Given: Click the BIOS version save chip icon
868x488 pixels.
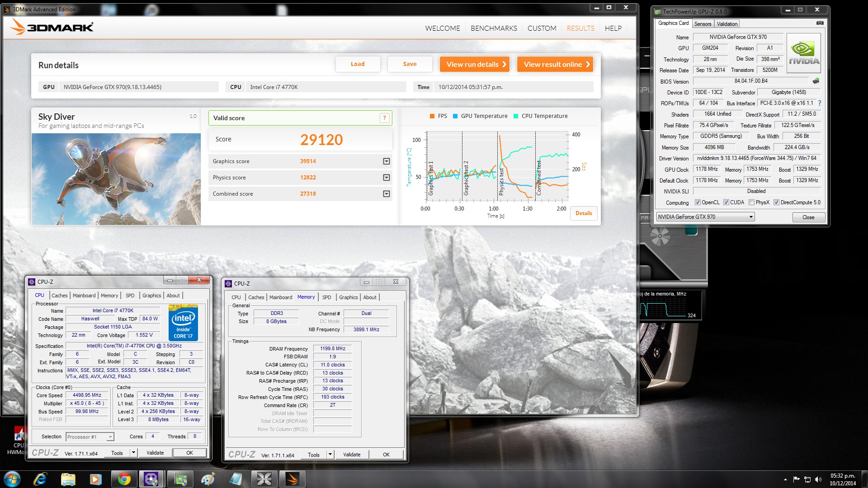Looking at the screenshot, I should coord(816,81).
